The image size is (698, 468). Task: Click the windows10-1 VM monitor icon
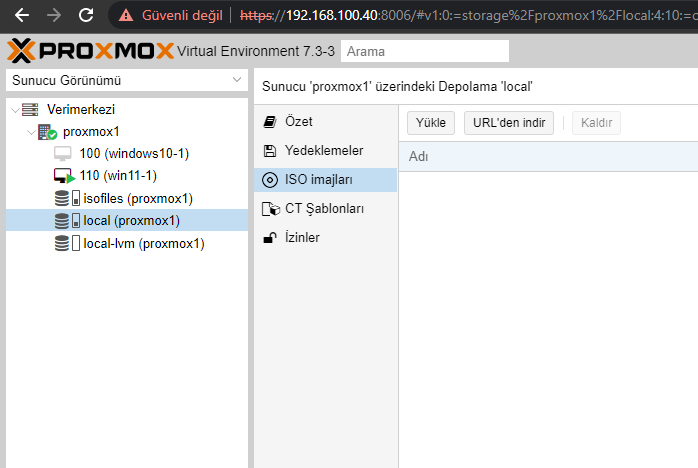[63, 154]
